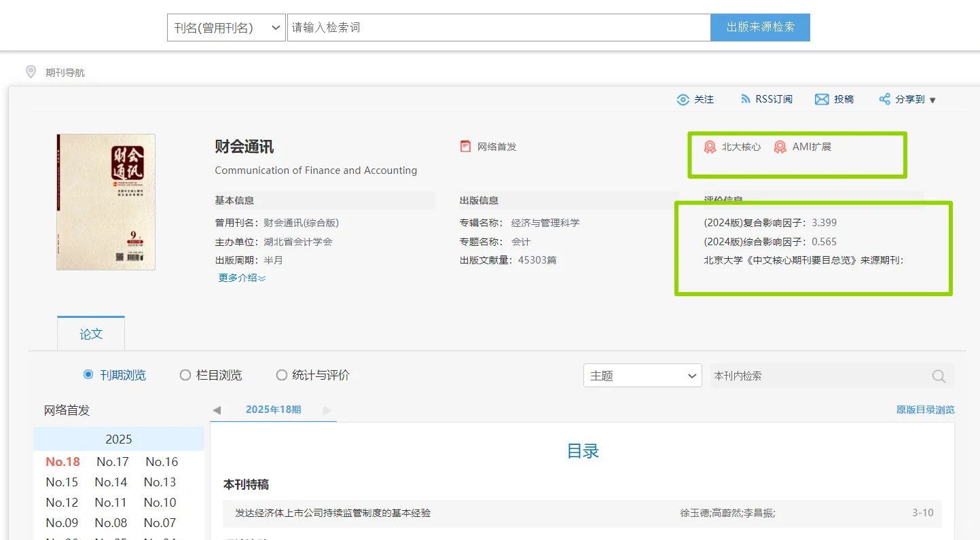Click the RSS订阅 feed icon

click(745, 99)
